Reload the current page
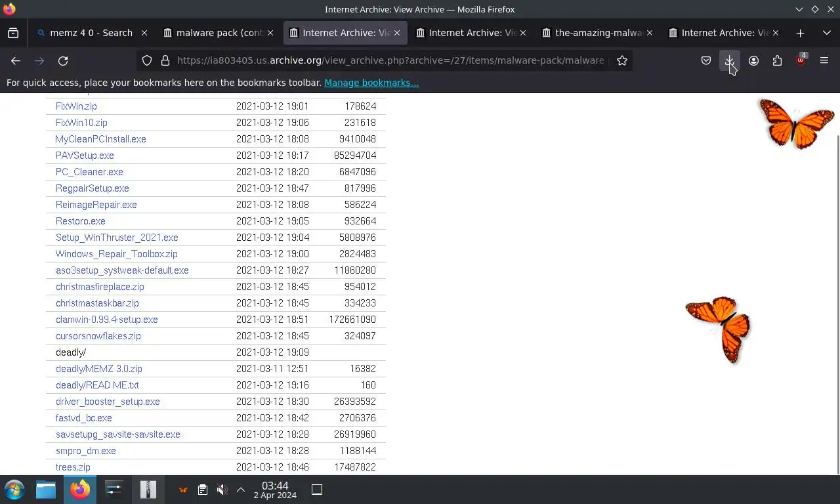The height and width of the screenshot is (504, 840). coord(63,60)
